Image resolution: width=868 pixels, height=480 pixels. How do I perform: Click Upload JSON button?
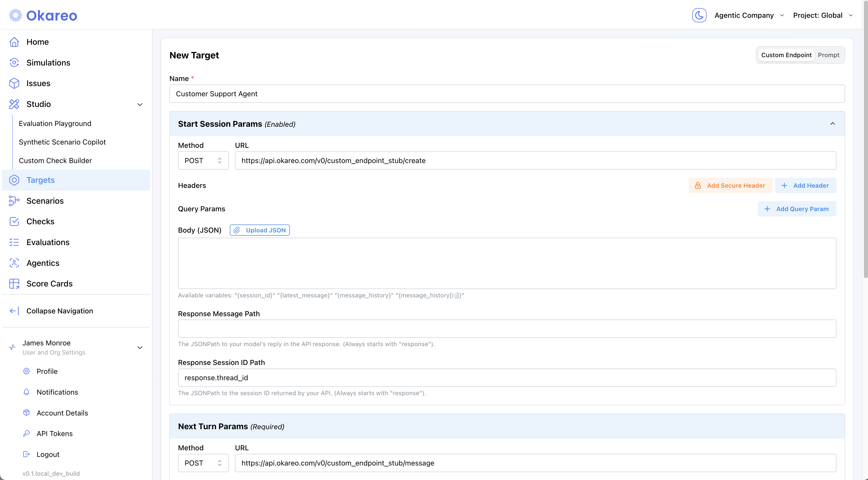[259, 230]
